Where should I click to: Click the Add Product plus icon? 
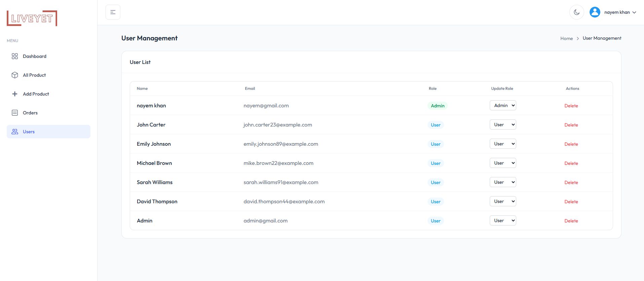(15, 94)
